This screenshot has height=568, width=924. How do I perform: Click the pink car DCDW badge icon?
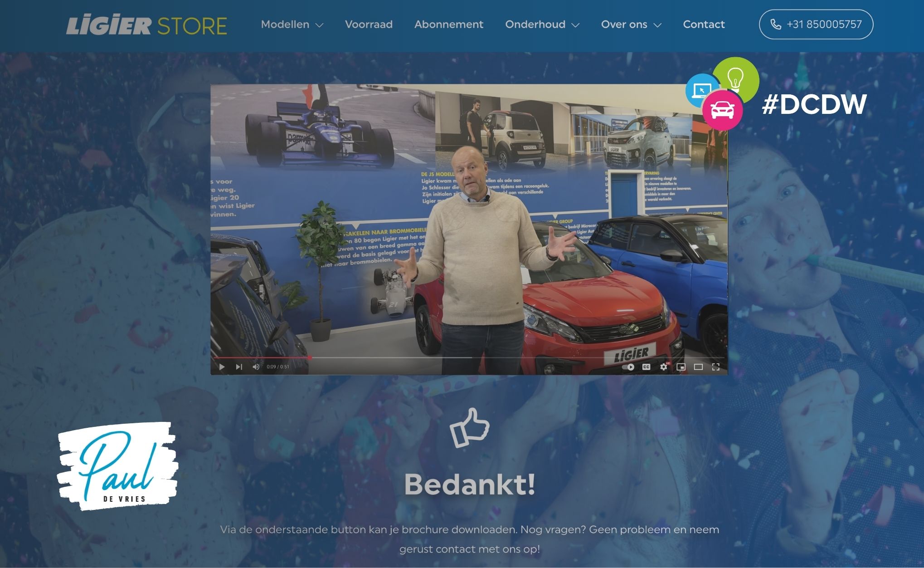click(x=722, y=110)
